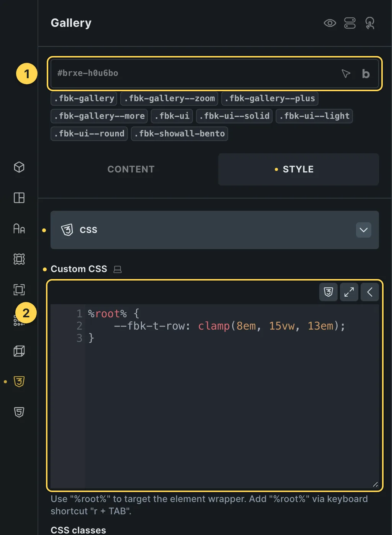Click the CSS section header
The image size is (392, 535).
click(x=215, y=230)
